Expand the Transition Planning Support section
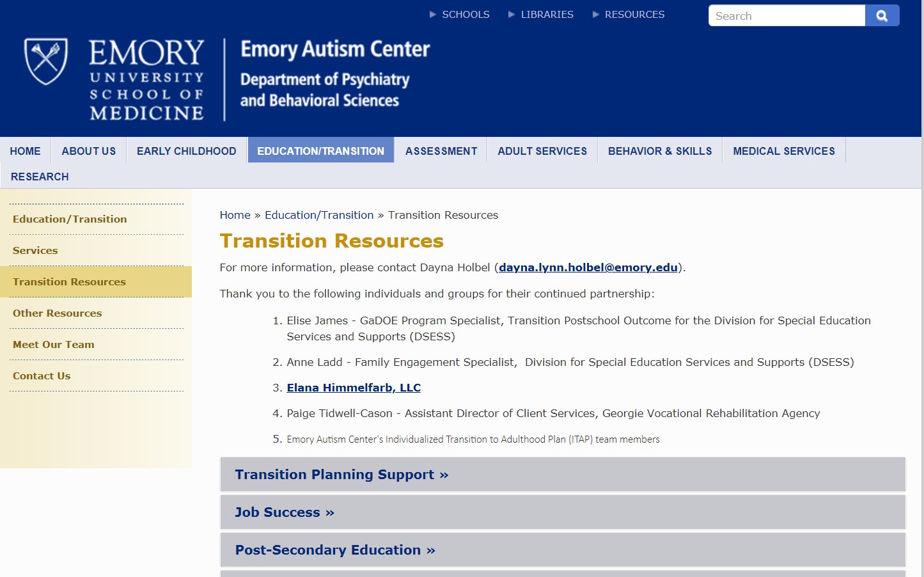Viewport: 924px width, 577px height. [x=563, y=475]
